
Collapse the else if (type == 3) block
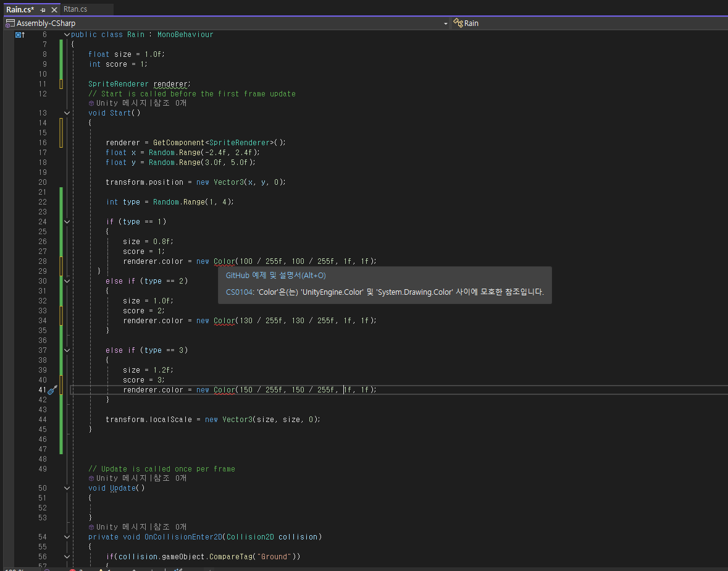click(x=67, y=350)
